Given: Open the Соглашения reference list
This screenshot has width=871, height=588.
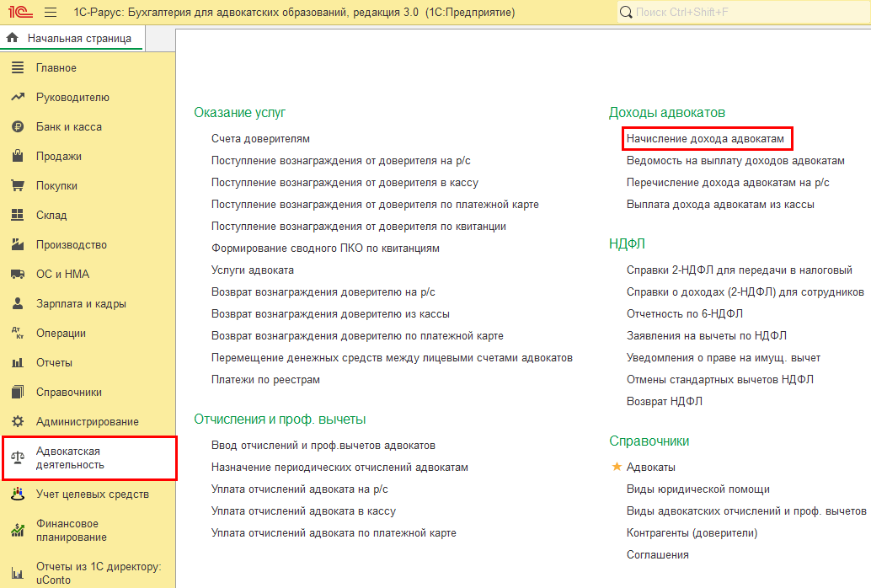Looking at the screenshot, I should (x=657, y=554).
